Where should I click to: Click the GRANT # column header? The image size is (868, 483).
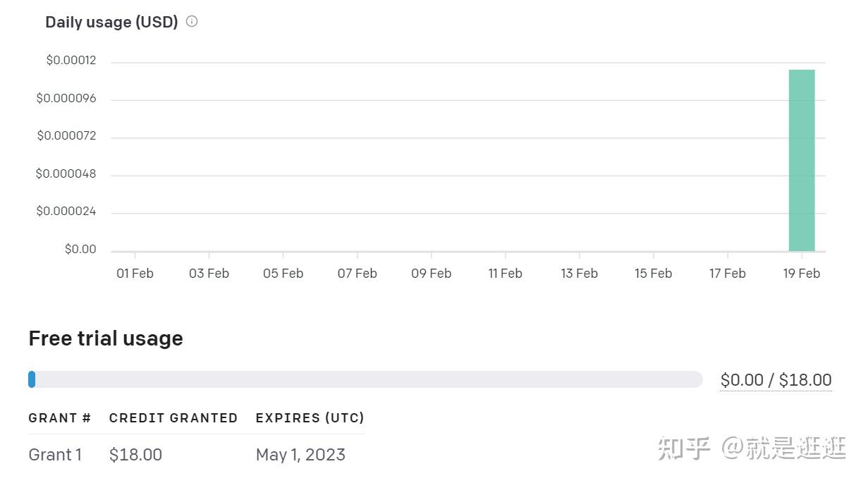pos(60,418)
